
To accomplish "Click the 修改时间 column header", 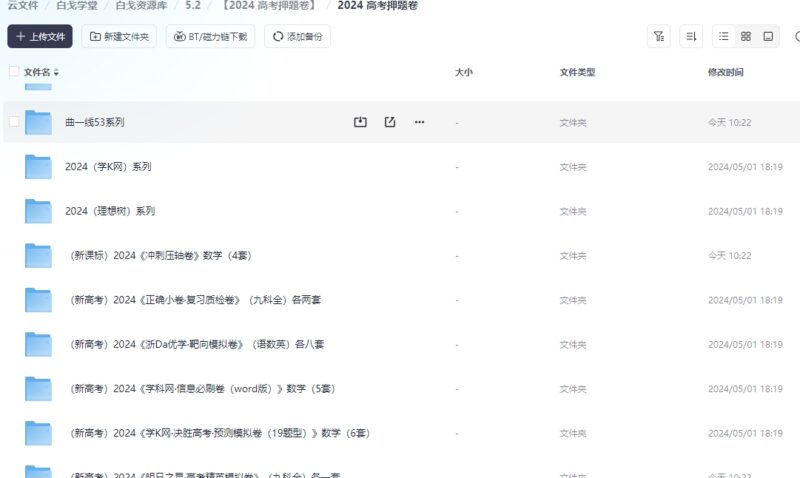I will 726,72.
